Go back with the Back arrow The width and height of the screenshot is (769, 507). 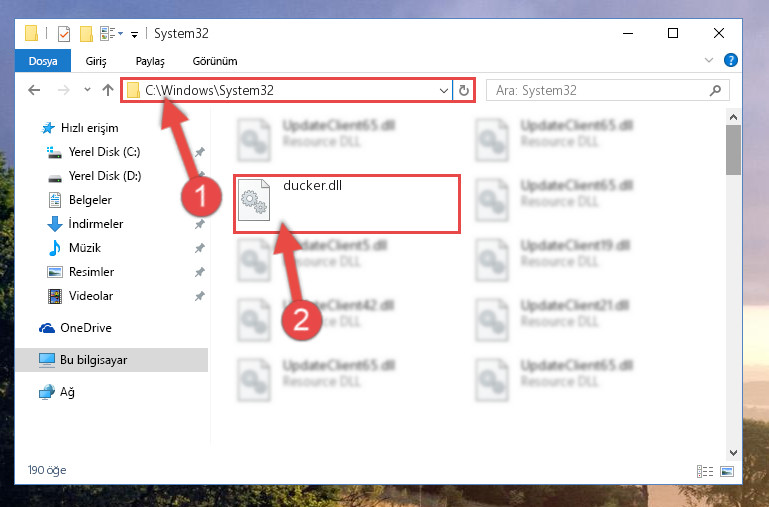pyautogui.click(x=34, y=90)
